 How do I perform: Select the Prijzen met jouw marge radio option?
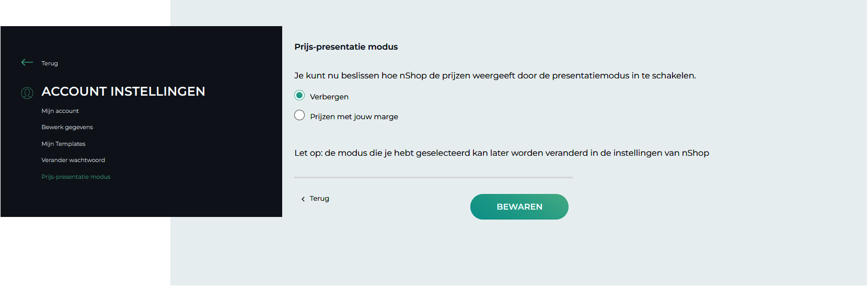click(x=299, y=115)
